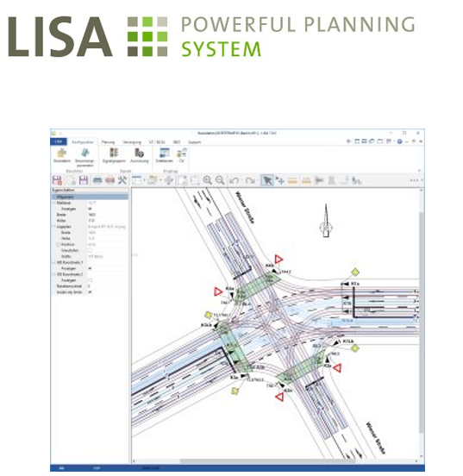Click the blue printer Print icon
This screenshot has width=463, height=476.
[97, 180]
